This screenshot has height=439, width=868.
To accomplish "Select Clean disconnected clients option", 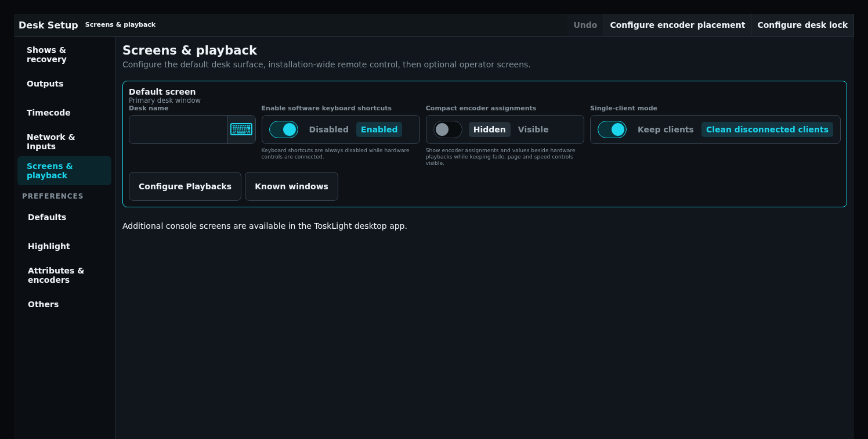I will coord(767,129).
